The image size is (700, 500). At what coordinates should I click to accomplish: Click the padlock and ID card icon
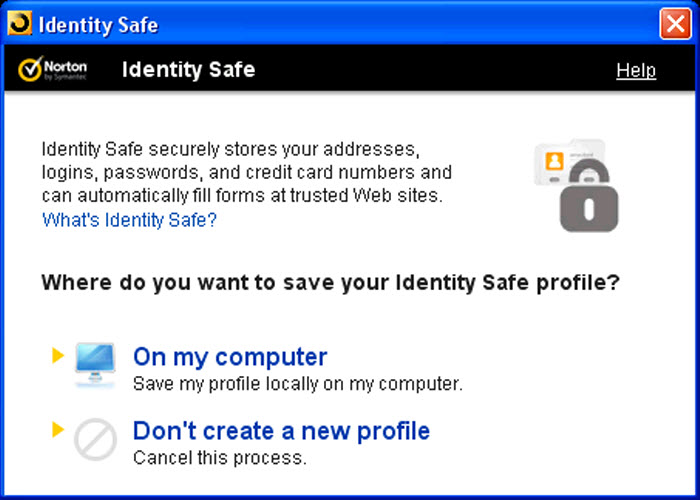576,185
